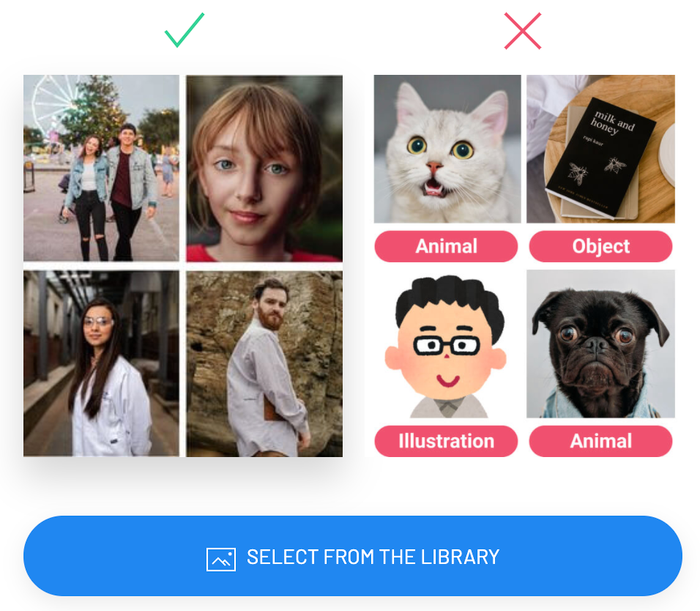Click the Animal label under the pug
This screenshot has width=700, height=611.
pos(601,441)
